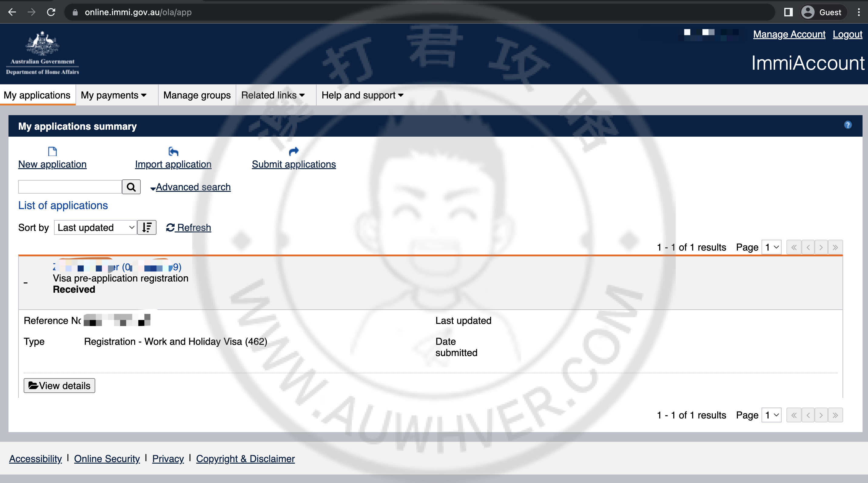
Task: Click the New application page icon
Action: [x=52, y=152]
